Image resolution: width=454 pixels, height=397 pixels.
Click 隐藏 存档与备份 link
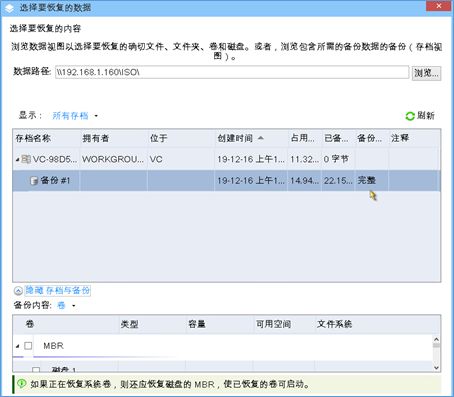(58, 290)
